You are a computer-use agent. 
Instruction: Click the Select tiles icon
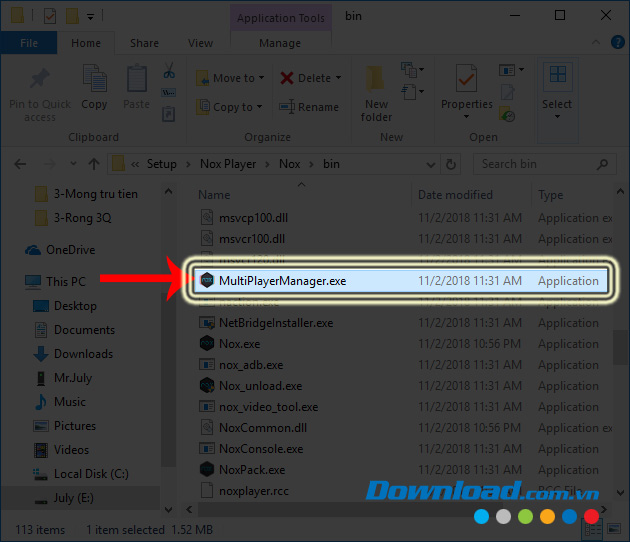(557, 75)
